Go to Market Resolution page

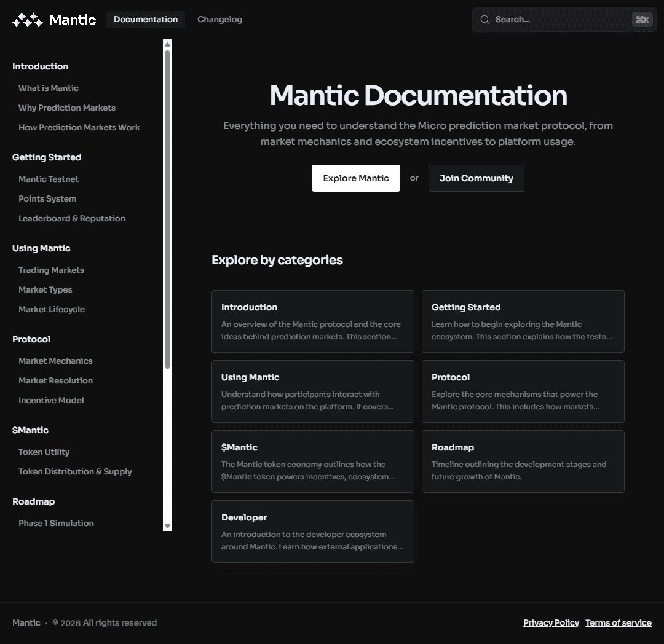pos(55,381)
